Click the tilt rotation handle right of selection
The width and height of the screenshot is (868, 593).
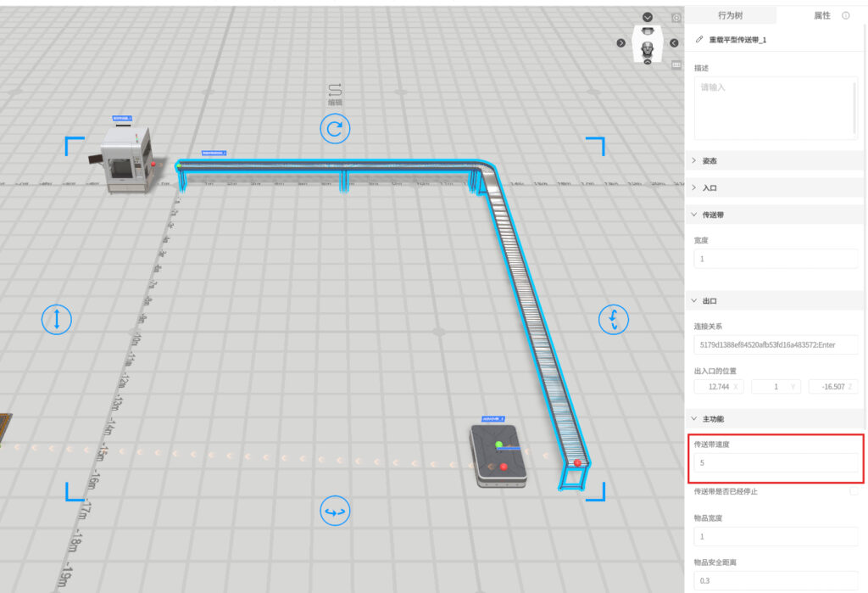(614, 320)
